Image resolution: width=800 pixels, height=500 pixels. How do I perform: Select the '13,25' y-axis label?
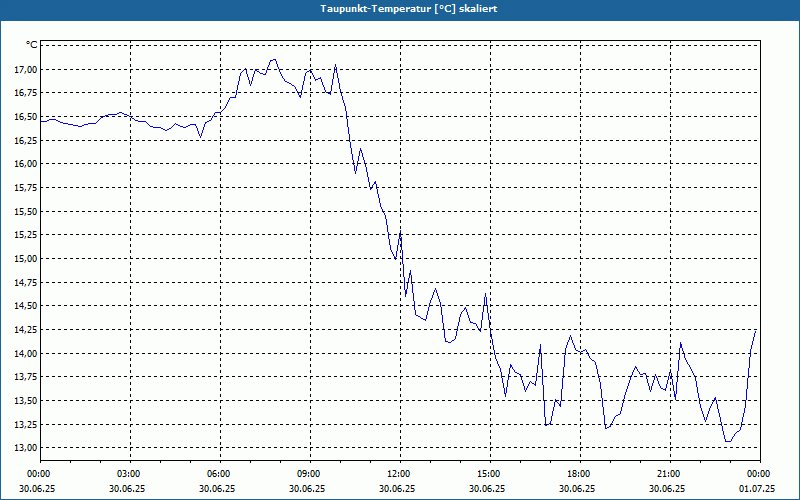click(26, 424)
